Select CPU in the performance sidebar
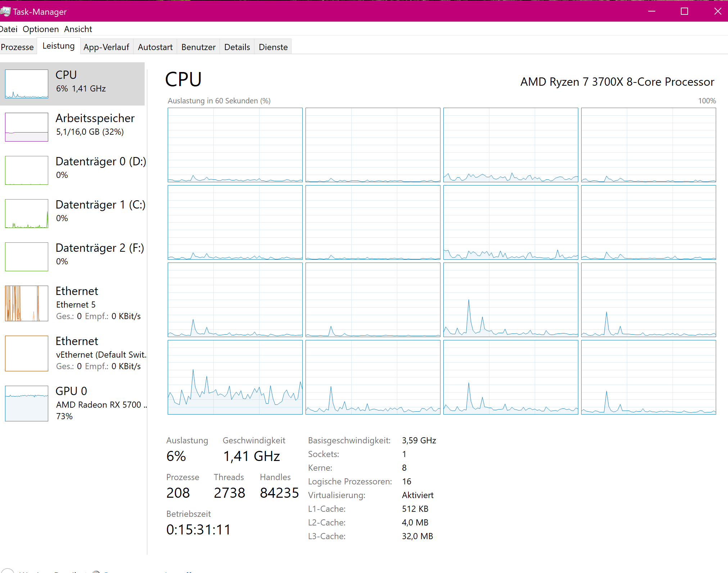 tap(72, 83)
